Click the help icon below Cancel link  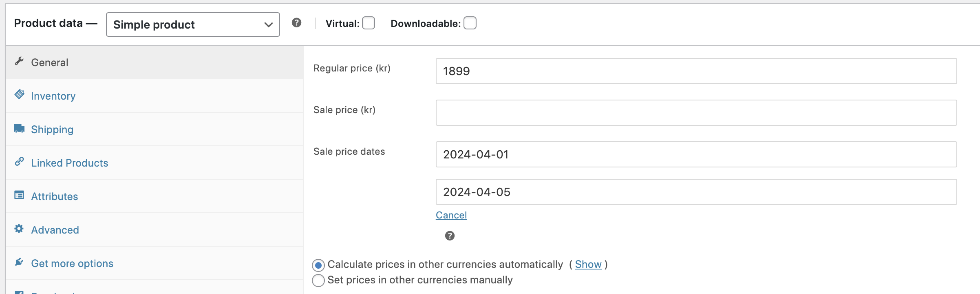(x=450, y=236)
